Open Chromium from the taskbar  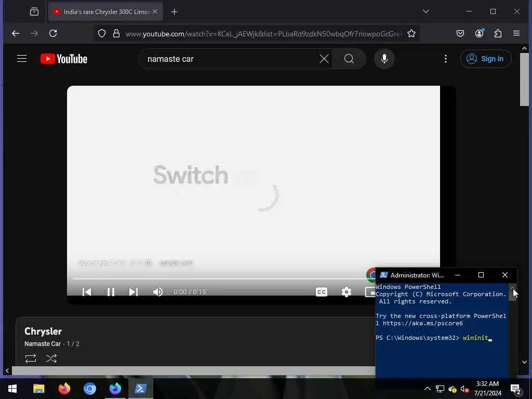(89, 389)
